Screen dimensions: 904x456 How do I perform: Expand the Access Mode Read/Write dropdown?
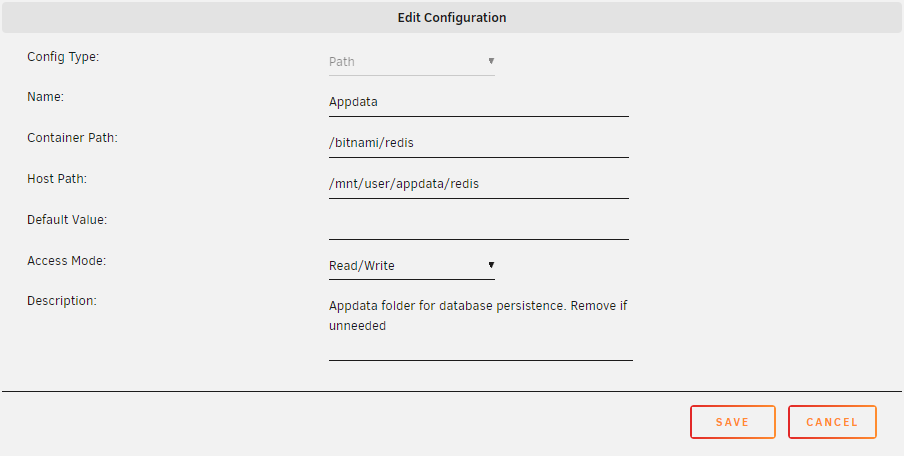tap(412, 266)
